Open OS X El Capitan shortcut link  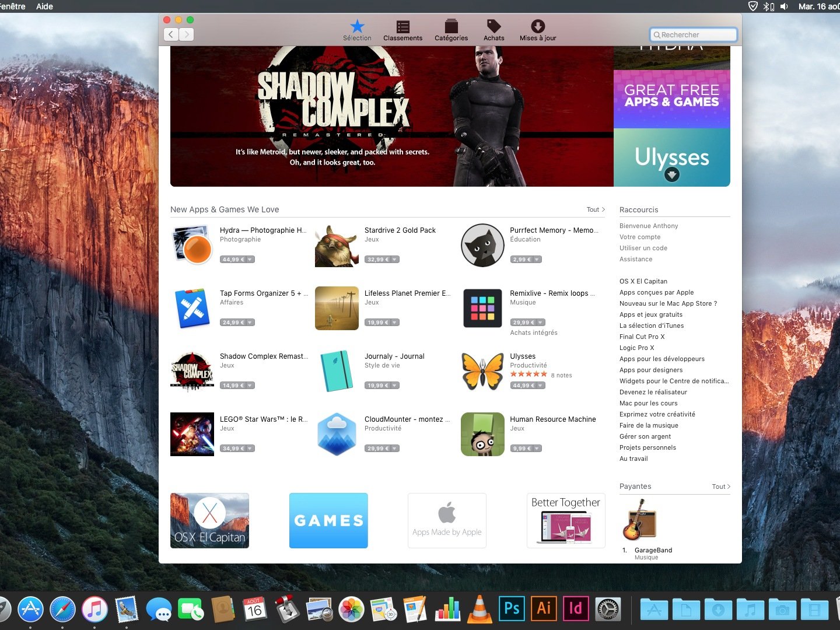643,281
